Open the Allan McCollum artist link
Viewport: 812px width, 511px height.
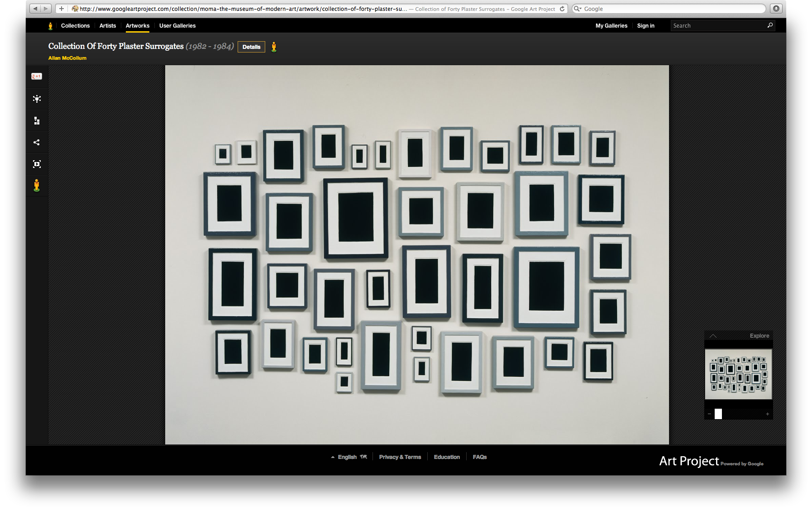(67, 58)
